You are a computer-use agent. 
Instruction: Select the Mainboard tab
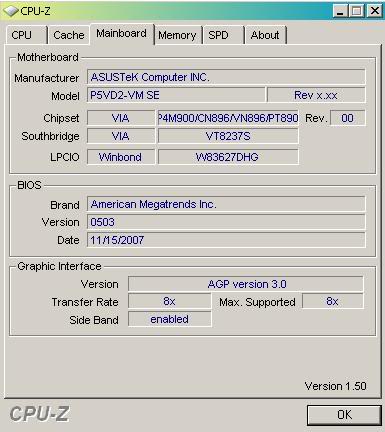coord(122,34)
